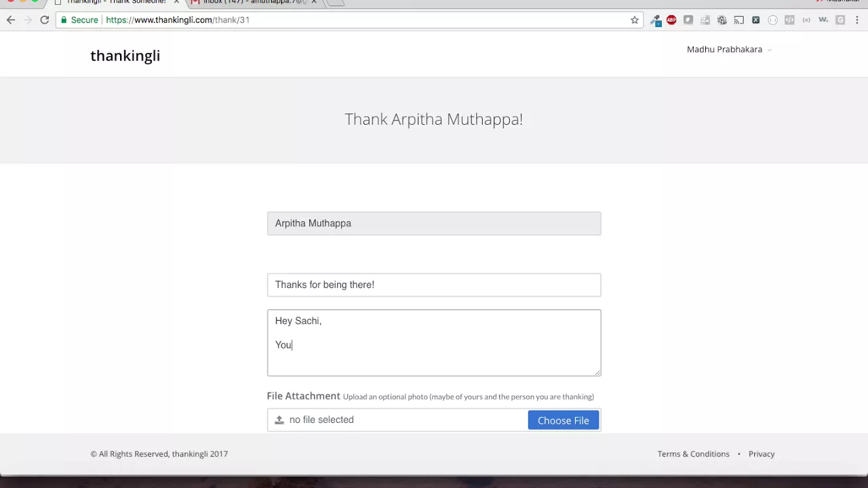
Task: Click the upload icon beside no file selected
Action: [x=279, y=420]
